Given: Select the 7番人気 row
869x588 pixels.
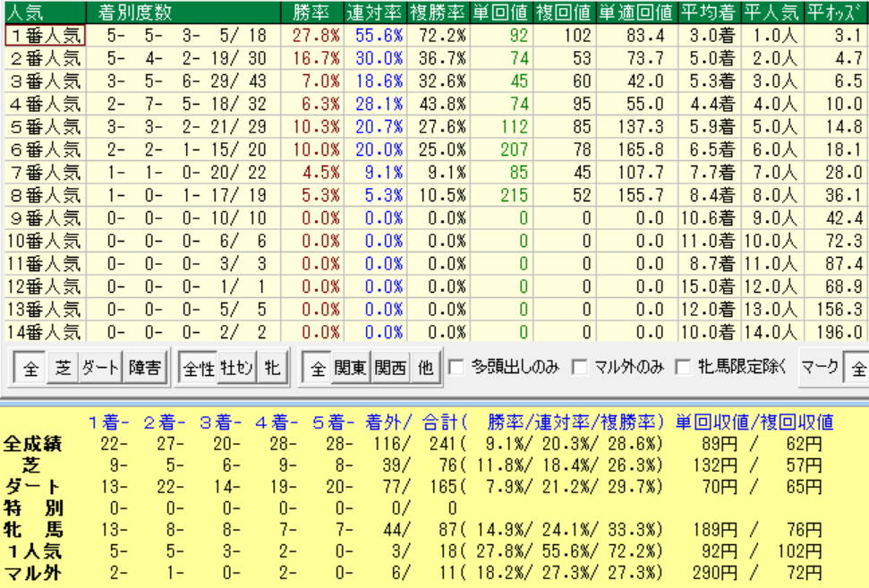Looking at the screenshot, I should click(x=435, y=172).
